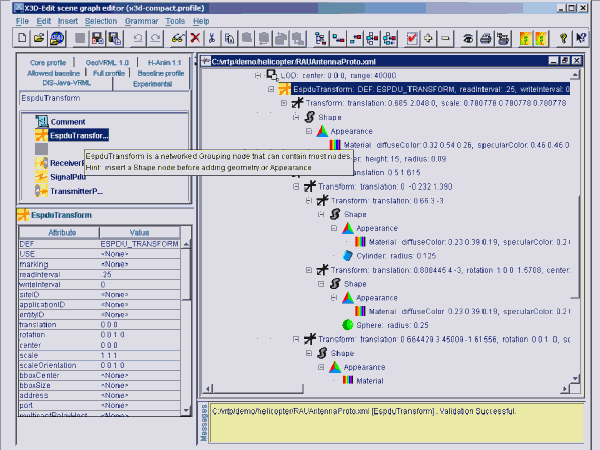Select the SignalPdu node in palette

(74, 176)
